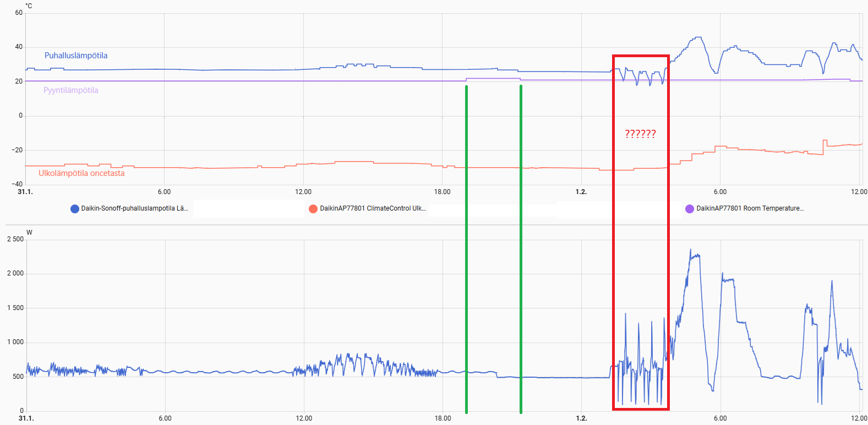This screenshot has width=868, height=425.
Task: Click the purple Room Temperature legend dot
Action: click(x=690, y=209)
